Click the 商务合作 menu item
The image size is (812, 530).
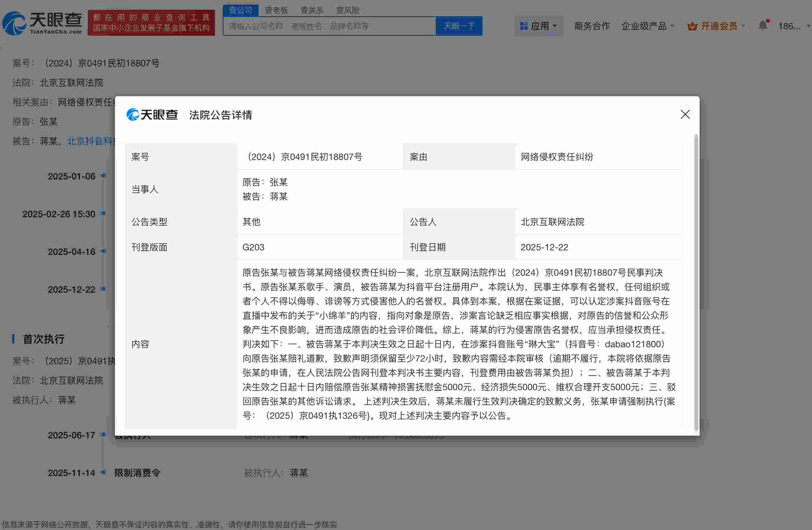(592, 26)
